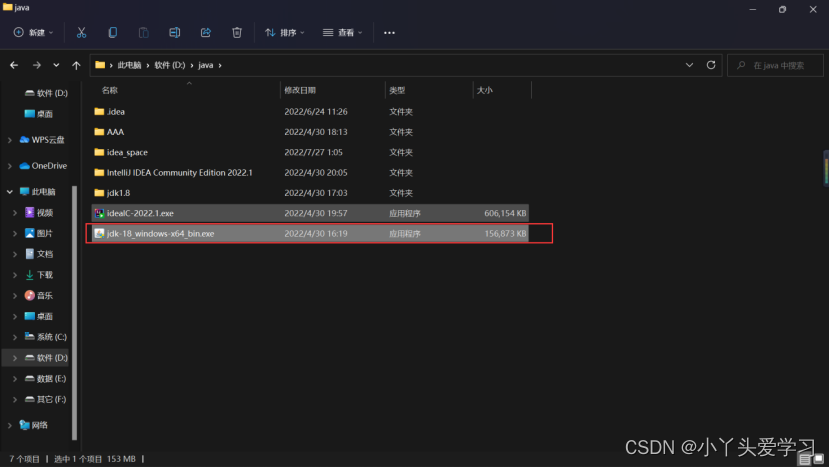Image resolution: width=830 pixels, height=467 pixels.
Task: Click the 2022/4/30 16:19 date cell
Action: click(x=316, y=234)
